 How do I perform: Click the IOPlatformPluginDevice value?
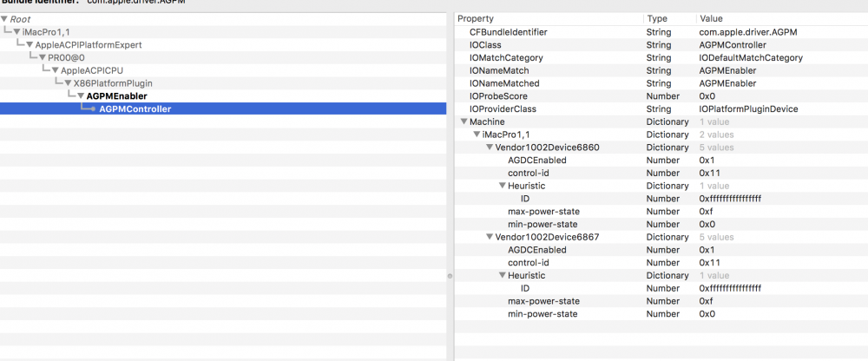click(748, 109)
